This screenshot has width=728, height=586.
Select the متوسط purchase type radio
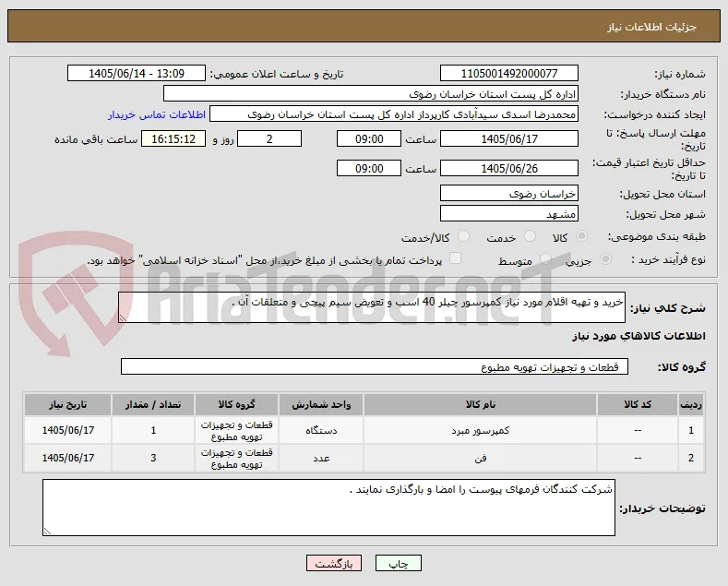click(x=546, y=259)
